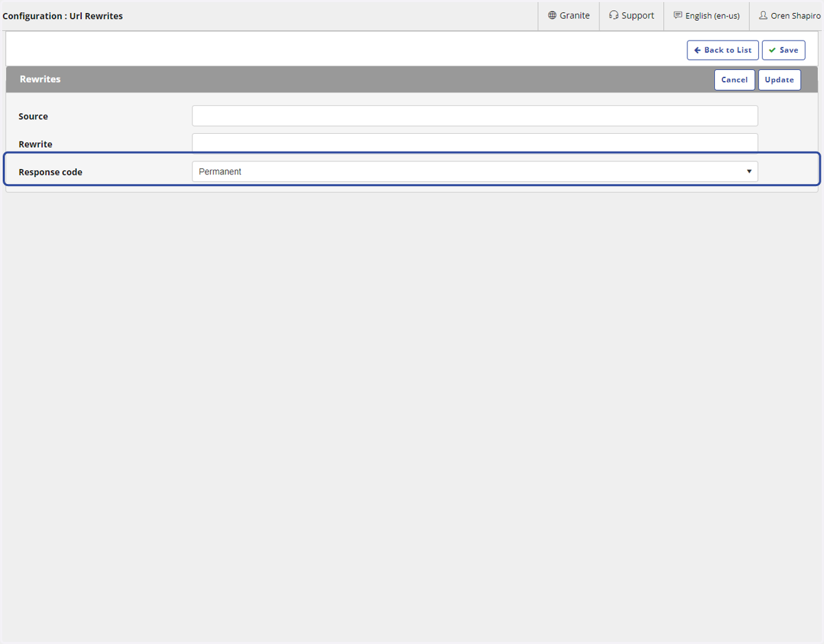This screenshot has width=824, height=644.
Task: Open the Support menu
Action: (x=632, y=15)
